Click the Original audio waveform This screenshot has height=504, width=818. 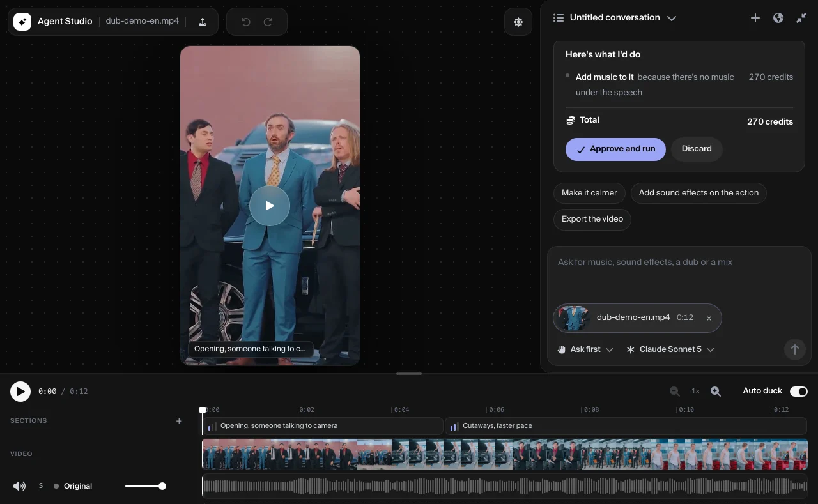(x=505, y=486)
